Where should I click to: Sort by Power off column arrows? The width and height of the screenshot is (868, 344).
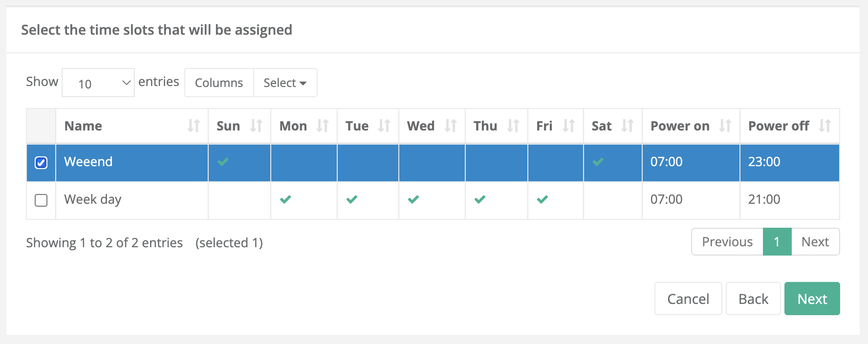click(x=825, y=126)
